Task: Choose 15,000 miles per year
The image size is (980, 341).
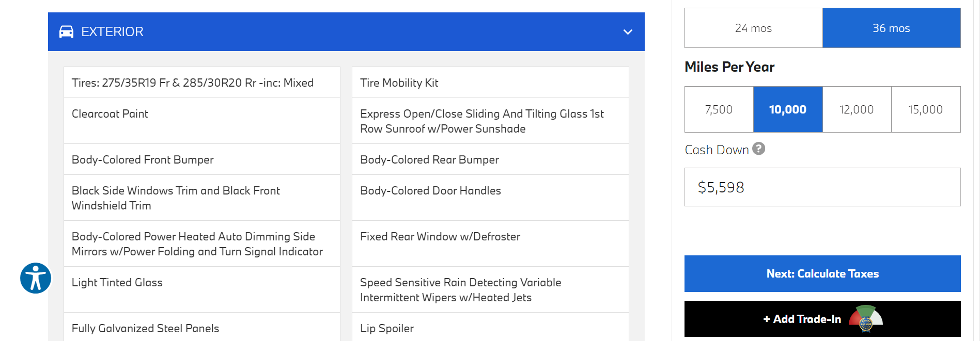Action: click(x=925, y=109)
